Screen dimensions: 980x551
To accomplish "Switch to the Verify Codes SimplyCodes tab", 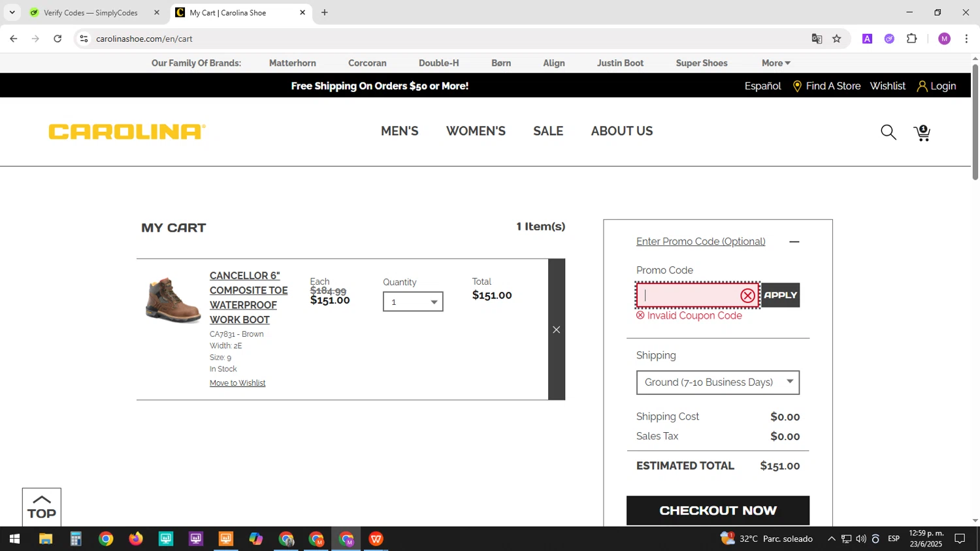I will click(x=91, y=12).
